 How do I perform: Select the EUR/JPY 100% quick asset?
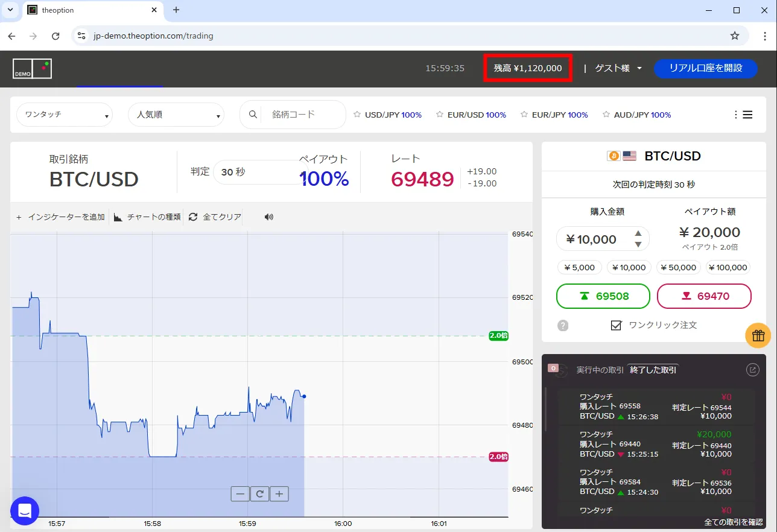point(560,115)
